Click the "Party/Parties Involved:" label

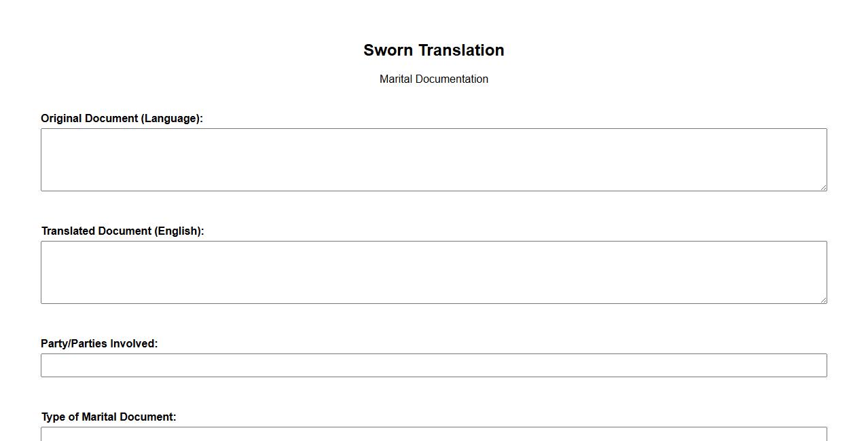click(x=99, y=343)
